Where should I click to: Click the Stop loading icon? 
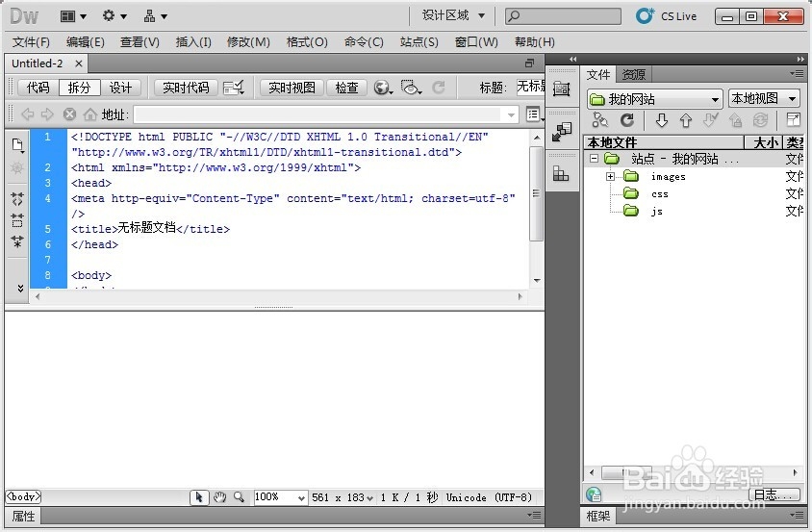tap(69, 114)
